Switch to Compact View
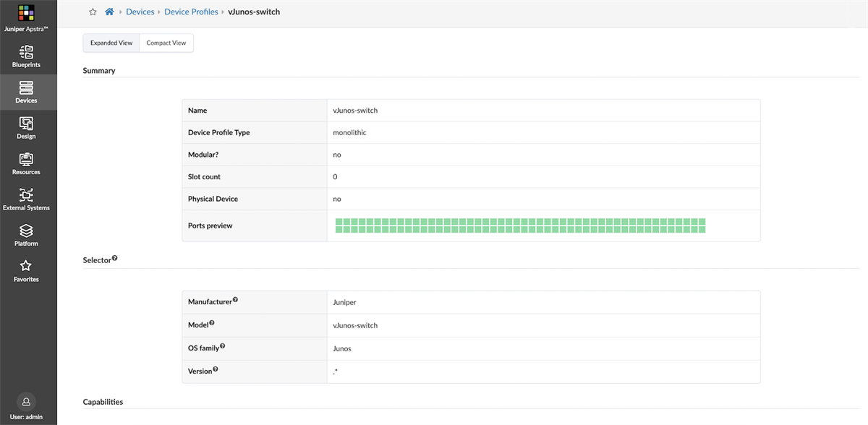Screen dimensions: 868x425 [166, 43]
